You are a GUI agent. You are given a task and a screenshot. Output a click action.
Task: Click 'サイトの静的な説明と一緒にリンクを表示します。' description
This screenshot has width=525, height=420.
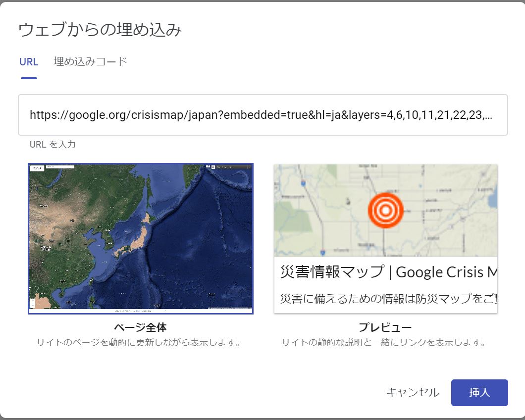coord(384,343)
